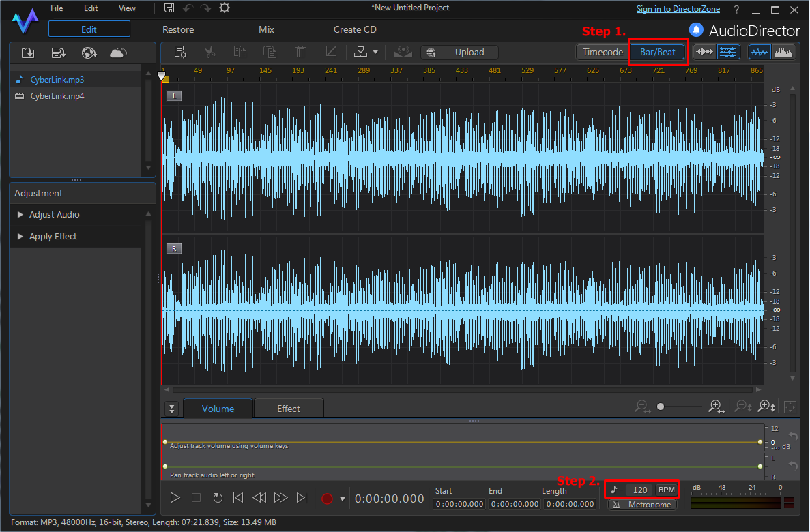Click the scissors cut icon

tap(209, 52)
